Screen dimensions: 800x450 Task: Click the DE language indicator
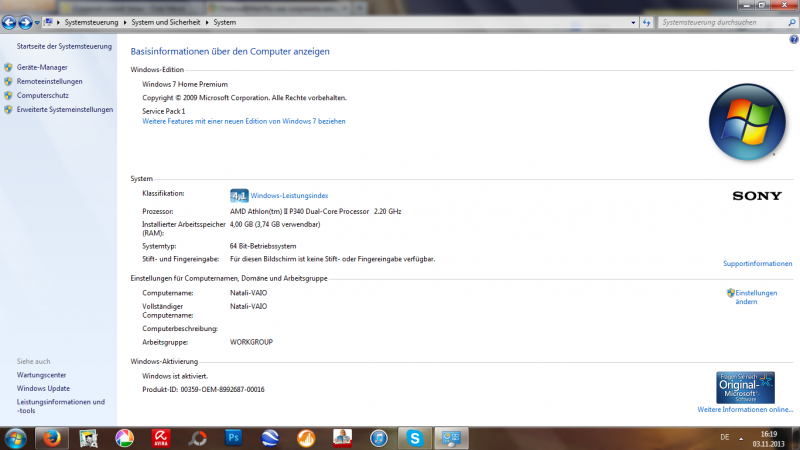[x=724, y=437]
